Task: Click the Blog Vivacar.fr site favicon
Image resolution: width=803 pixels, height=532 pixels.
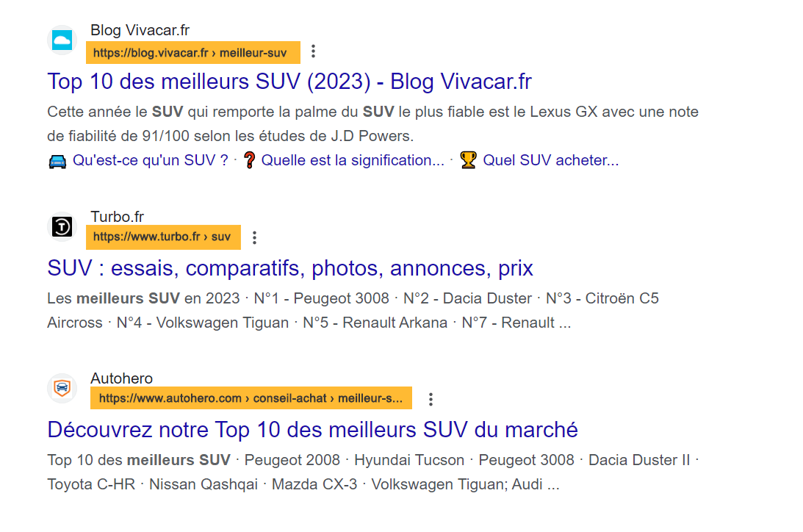Action: pyautogui.click(x=62, y=40)
